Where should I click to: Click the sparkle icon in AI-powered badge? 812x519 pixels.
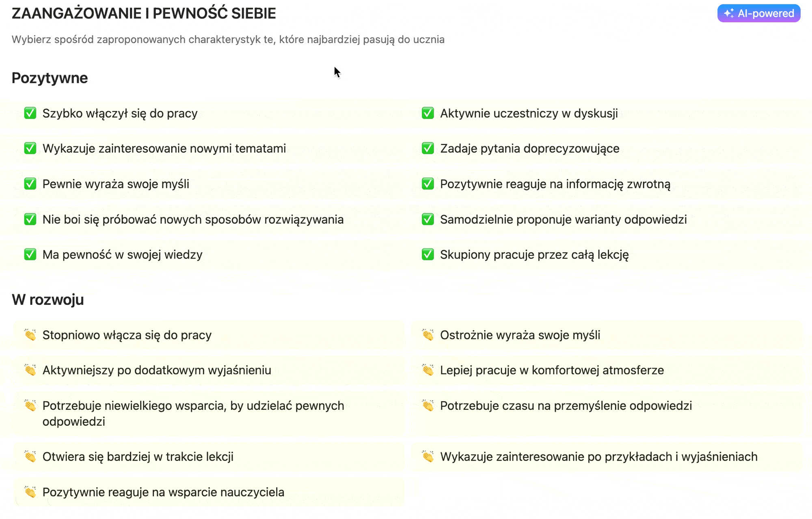tap(729, 13)
